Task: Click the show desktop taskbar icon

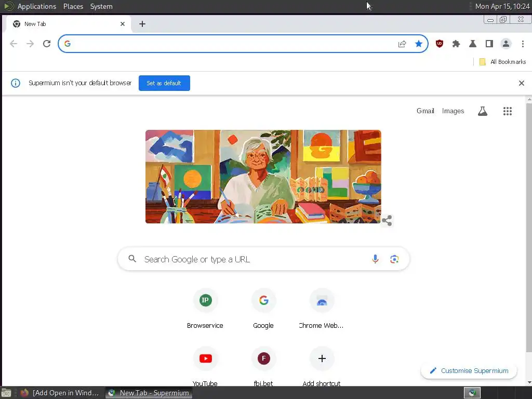Action: click(6, 393)
